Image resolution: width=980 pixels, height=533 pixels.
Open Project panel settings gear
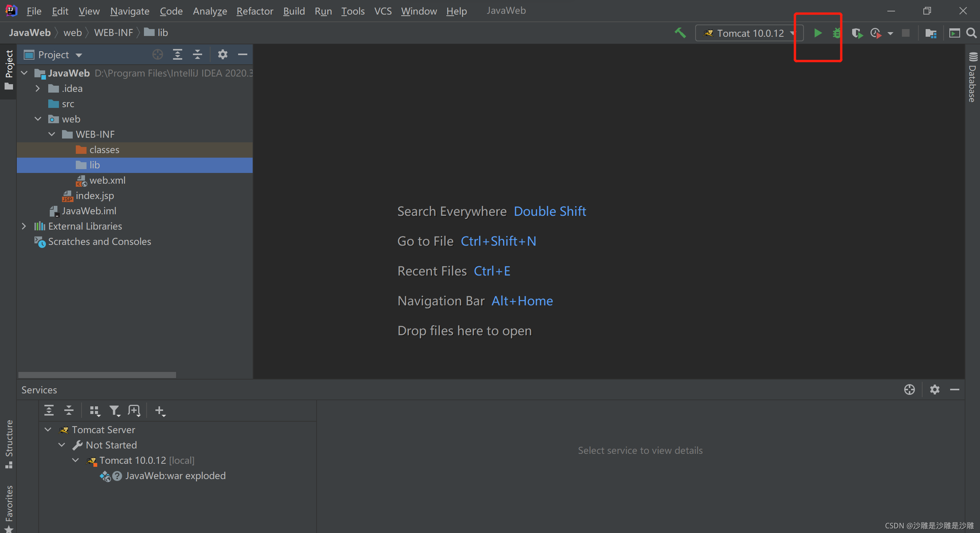pos(222,55)
